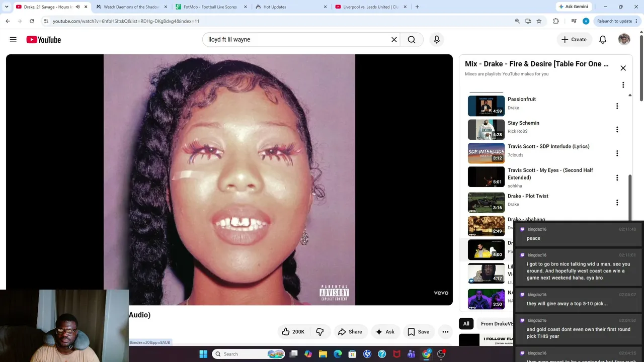
Task: Open more options for Plot Twist
Action: pyautogui.click(x=617, y=203)
